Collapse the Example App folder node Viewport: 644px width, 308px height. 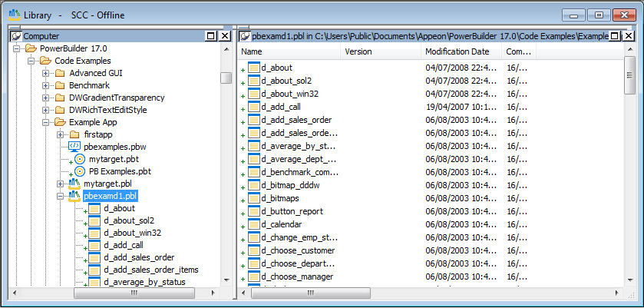coord(46,122)
